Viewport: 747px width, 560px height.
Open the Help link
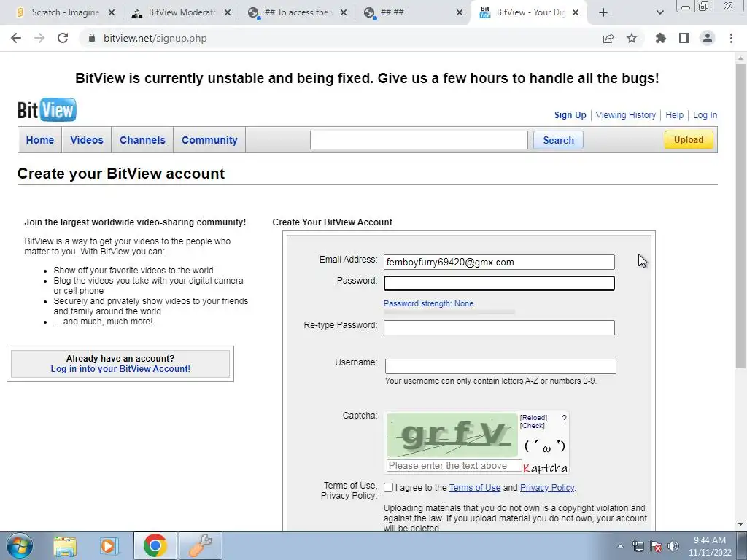pos(674,114)
